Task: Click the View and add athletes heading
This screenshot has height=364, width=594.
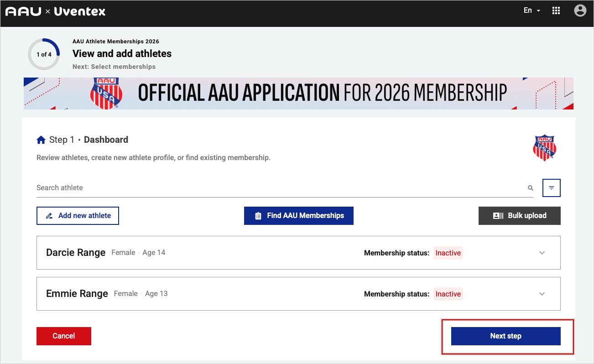Action: [x=122, y=53]
